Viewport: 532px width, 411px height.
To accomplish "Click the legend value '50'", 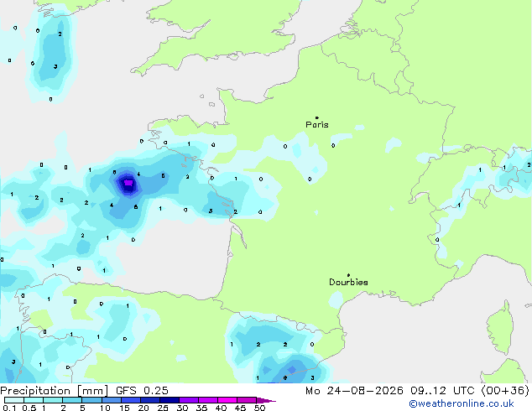I will click(x=259, y=408).
